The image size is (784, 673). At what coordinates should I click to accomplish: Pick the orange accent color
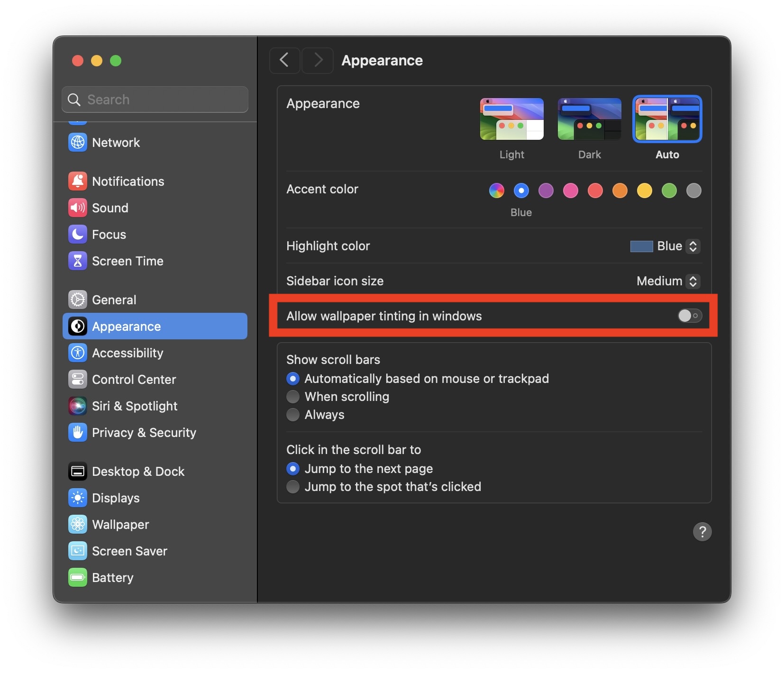tap(620, 191)
